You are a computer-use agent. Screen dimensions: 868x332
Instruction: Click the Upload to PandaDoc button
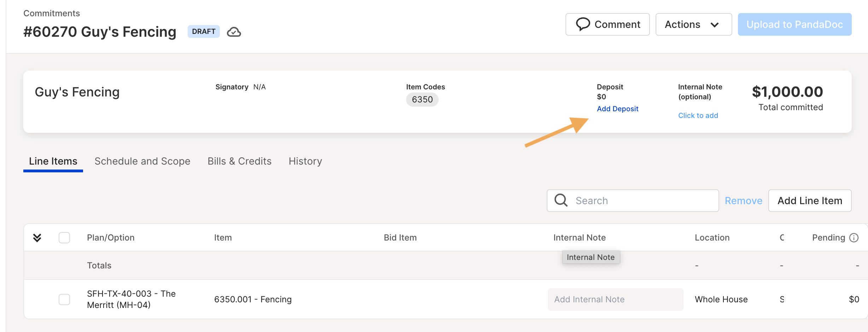(x=794, y=24)
